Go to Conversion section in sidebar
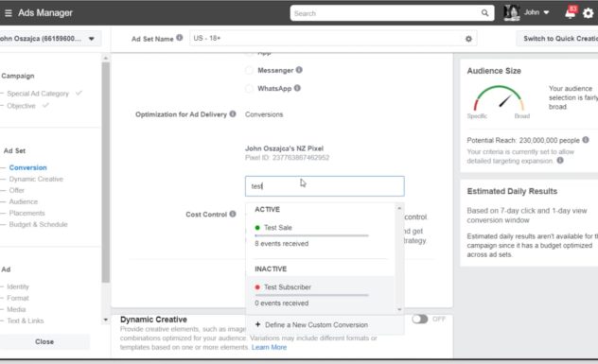This screenshot has width=598, height=364. (27, 167)
